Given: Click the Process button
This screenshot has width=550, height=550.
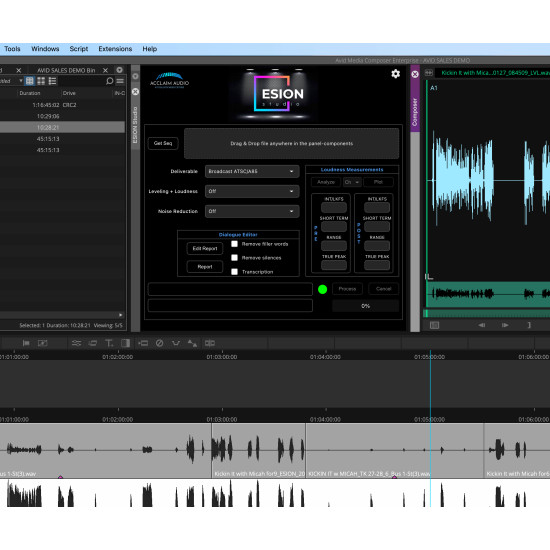Looking at the screenshot, I should point(347,289).
